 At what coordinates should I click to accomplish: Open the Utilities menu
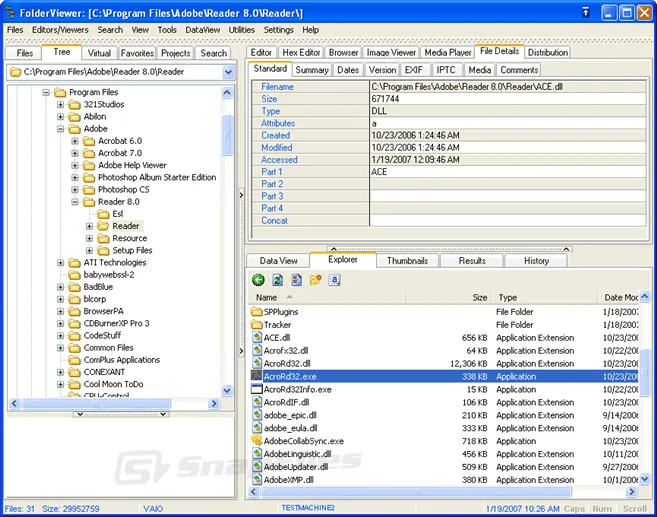[x=242, y=30]
